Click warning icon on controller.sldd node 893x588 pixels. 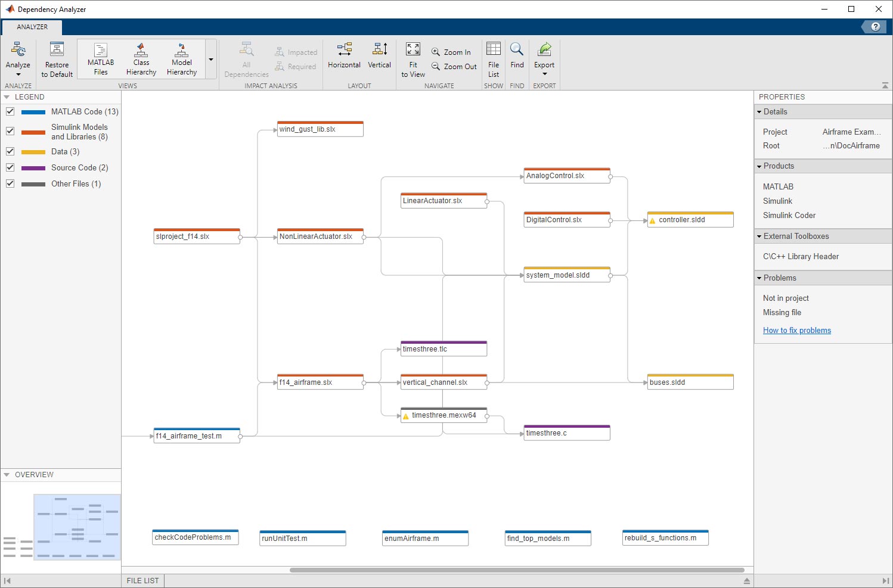652,220
